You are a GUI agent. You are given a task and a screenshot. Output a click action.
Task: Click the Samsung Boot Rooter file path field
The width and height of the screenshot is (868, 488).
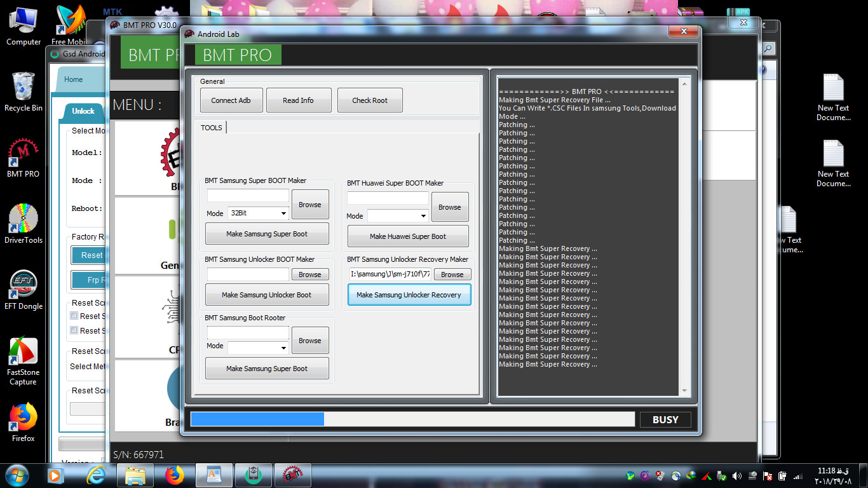[248, 333]
